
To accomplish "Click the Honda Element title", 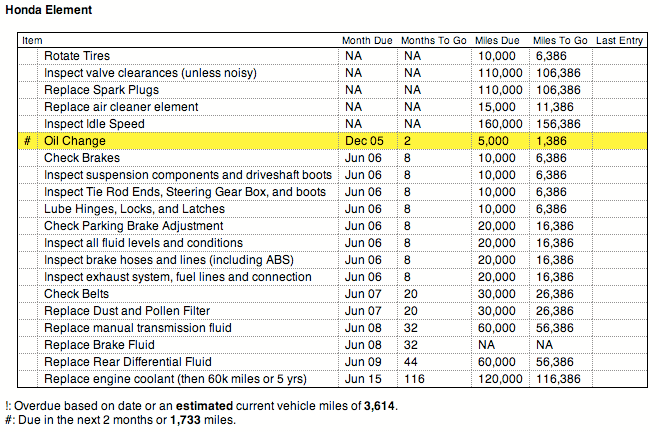I will click(x=48, y=10).
